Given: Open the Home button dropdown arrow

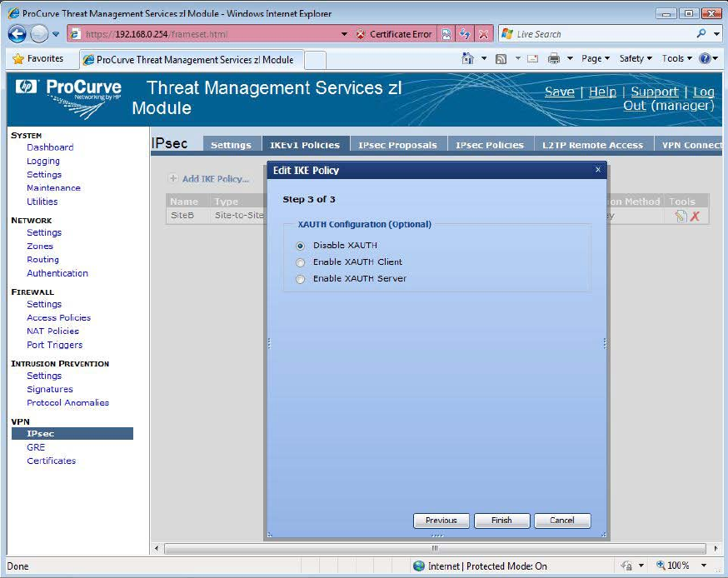Looking at the screenshot, I should (484, 58).
